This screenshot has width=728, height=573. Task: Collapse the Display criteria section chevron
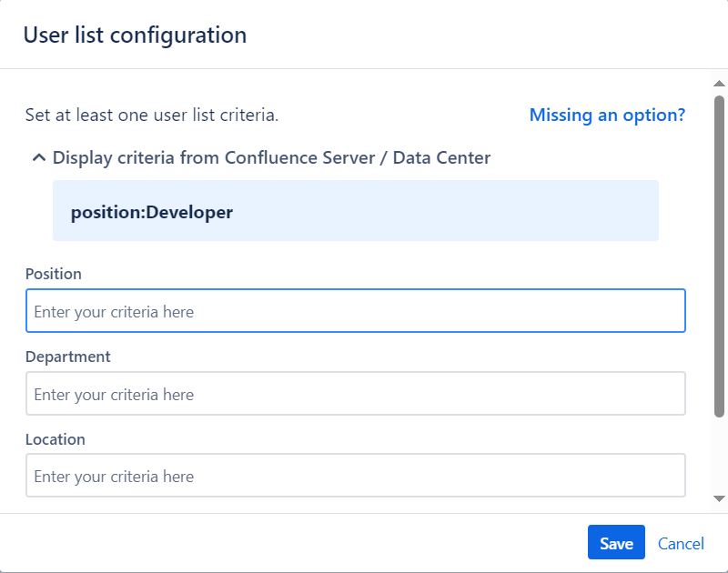click(x=38, y=156)
